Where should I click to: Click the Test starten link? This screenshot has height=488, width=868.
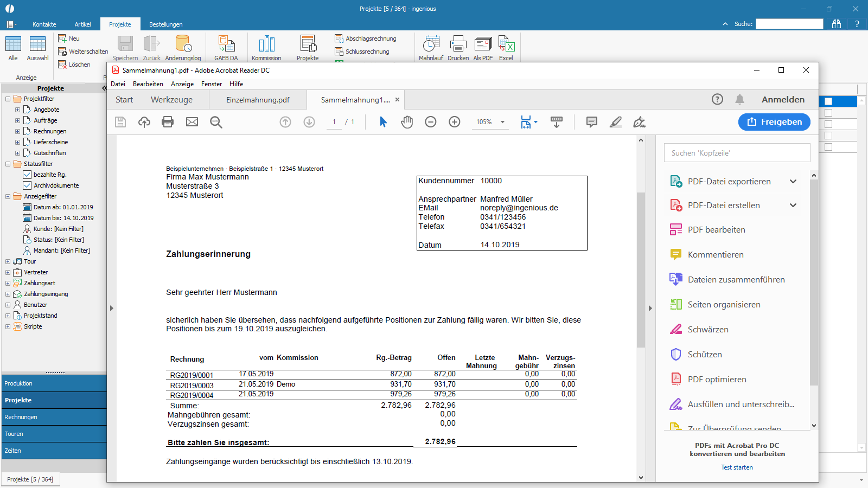tap(737, 467)
